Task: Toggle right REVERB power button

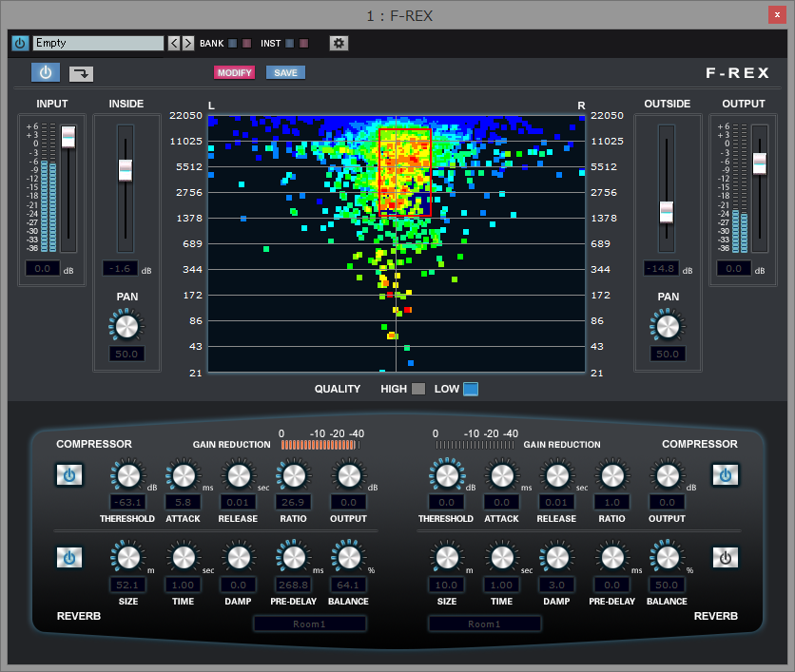Action: pyautogui.click(x=726, y=558)
